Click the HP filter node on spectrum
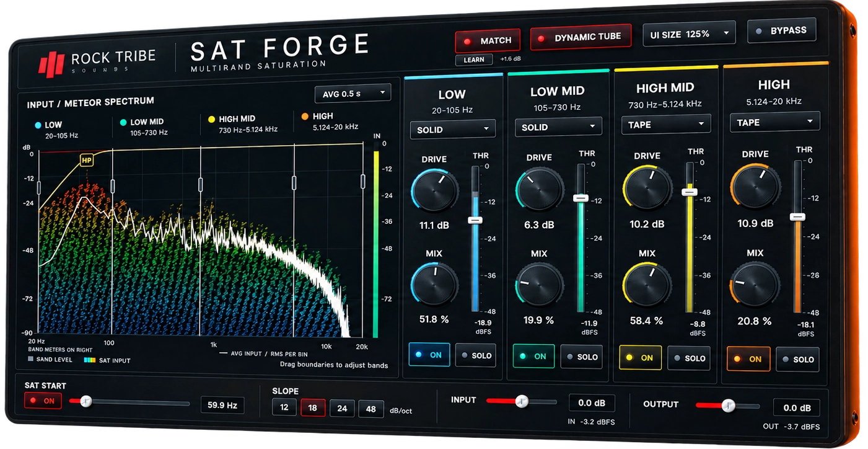Image resolution: width=868 pixels, height=449 pixels. (86, 161)
